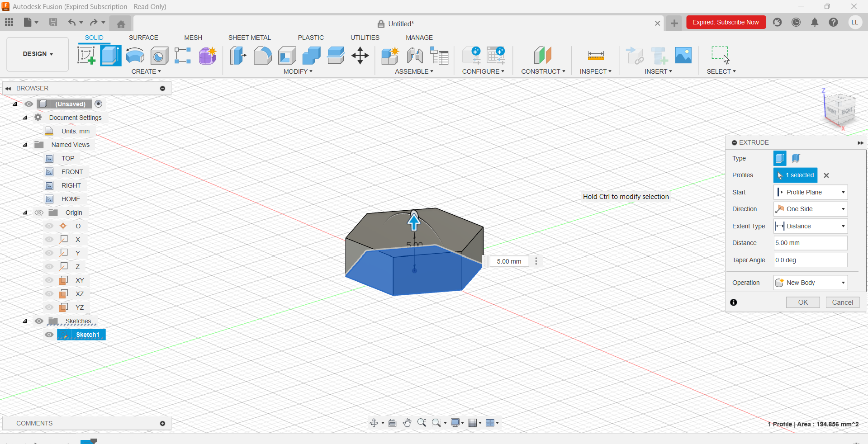
Task: Show the YZ plane
Action: [49, 307]
